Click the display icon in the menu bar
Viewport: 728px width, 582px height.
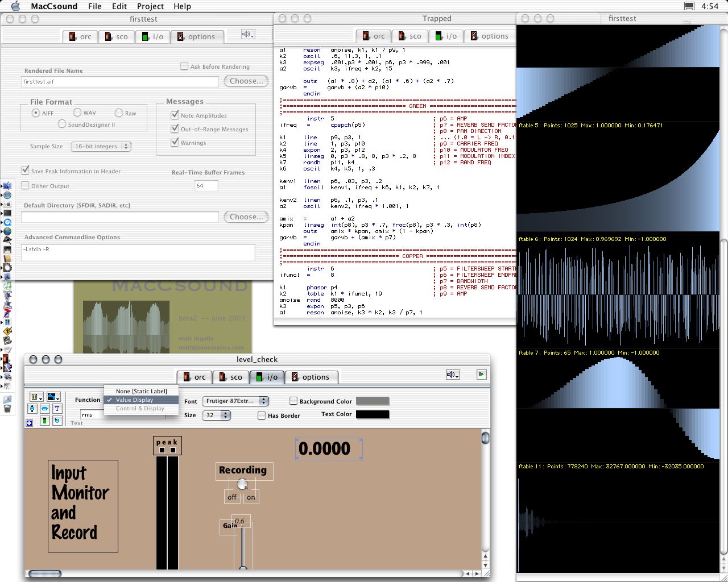point(689,6)
